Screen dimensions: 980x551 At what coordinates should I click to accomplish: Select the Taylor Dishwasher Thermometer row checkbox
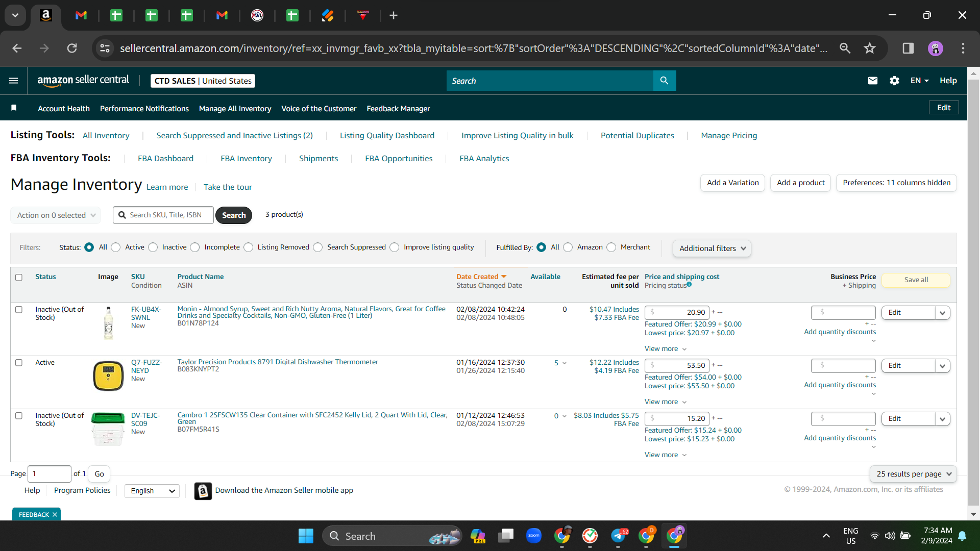tap(19, 363)
